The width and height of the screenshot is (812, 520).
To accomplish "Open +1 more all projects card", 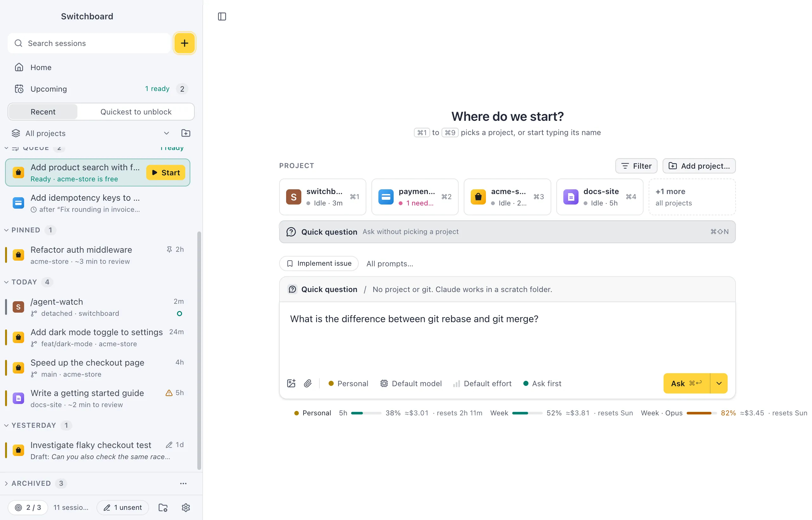I will coord(692,197).
